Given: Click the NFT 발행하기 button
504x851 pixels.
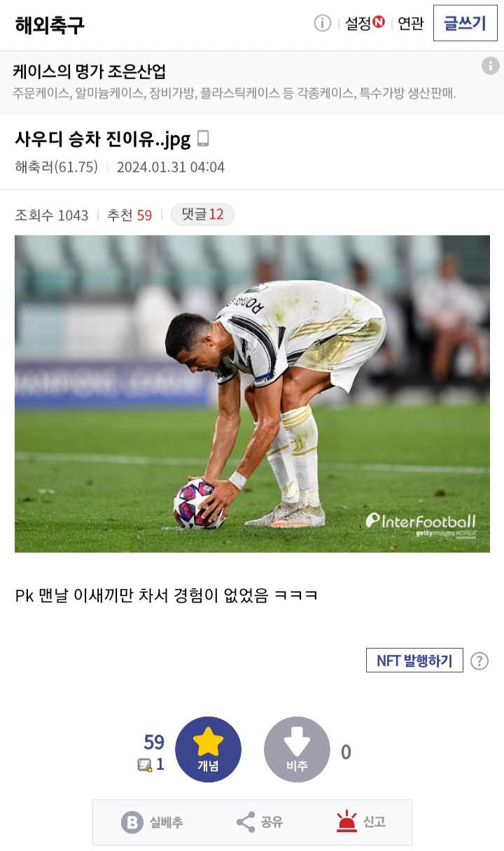Looking at the screenshot, I should [x=414, y=660].
